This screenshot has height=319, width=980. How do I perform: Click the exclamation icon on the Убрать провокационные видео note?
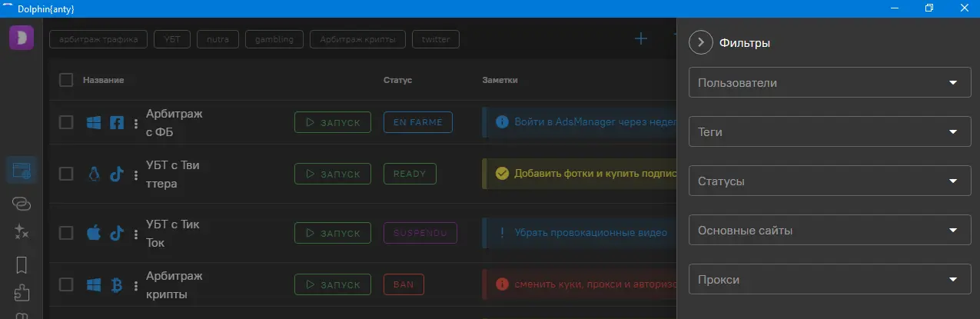click(x=503, y=233)
